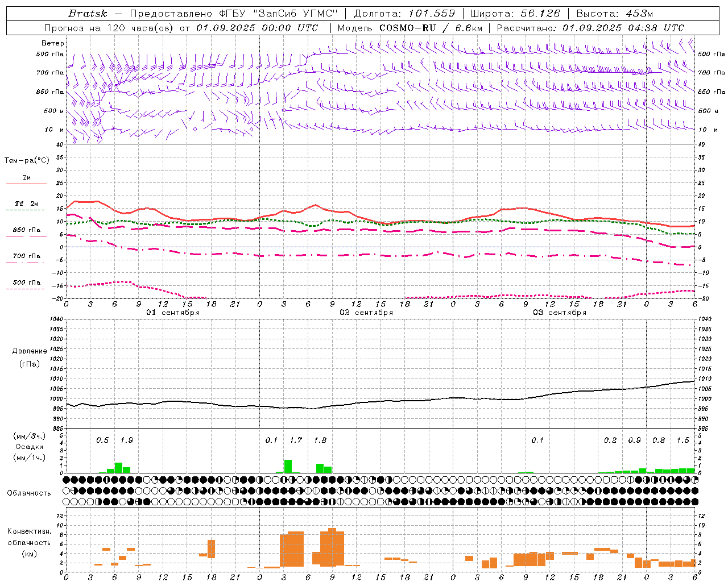This screenshot has width=728, height=582.
Task: Click the 500 гПа temperature legend entry
Action: [26, 284]
